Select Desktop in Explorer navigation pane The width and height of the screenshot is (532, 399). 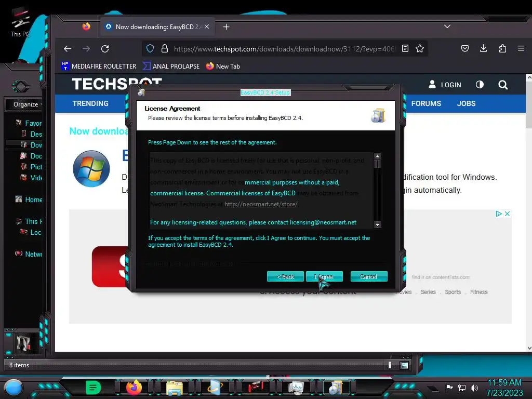32,134
